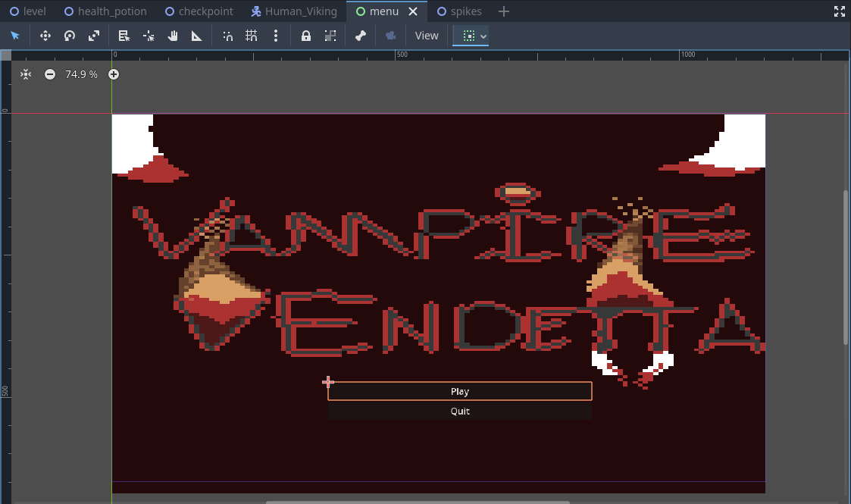Center the viewport view
The height and width of the screenshot is (504, 851).
[x=26, y=74]
